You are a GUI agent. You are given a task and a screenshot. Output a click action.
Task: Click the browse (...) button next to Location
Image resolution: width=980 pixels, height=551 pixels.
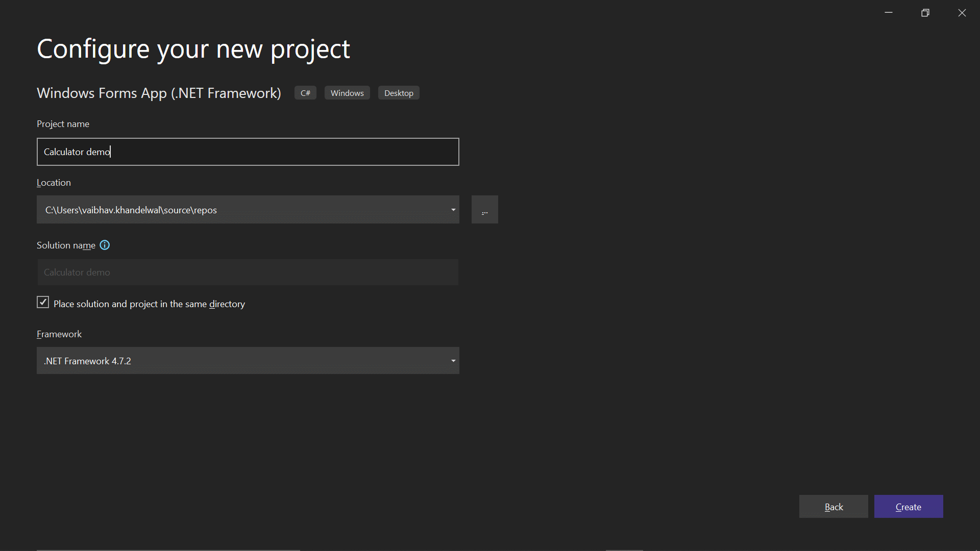tap(484, 209)
